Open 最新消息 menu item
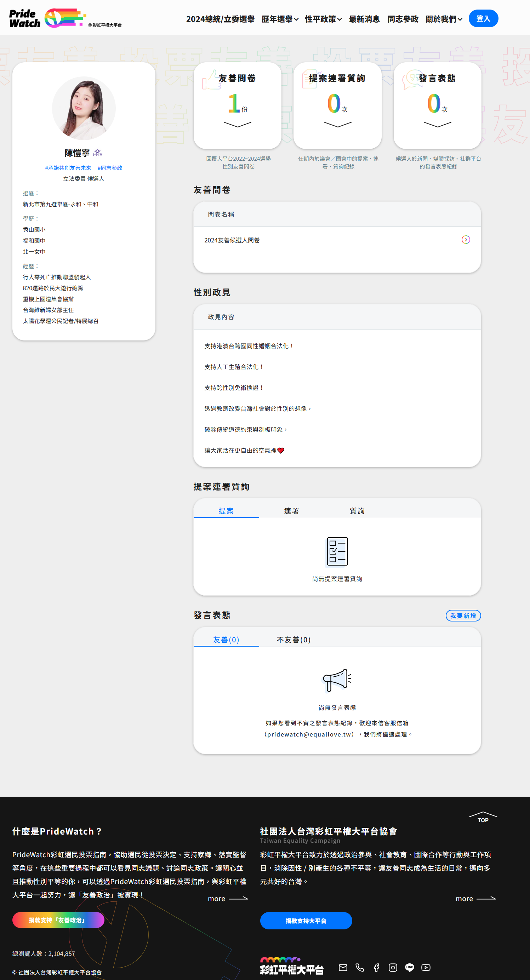 pyautogui.click(x=365, y=19)
